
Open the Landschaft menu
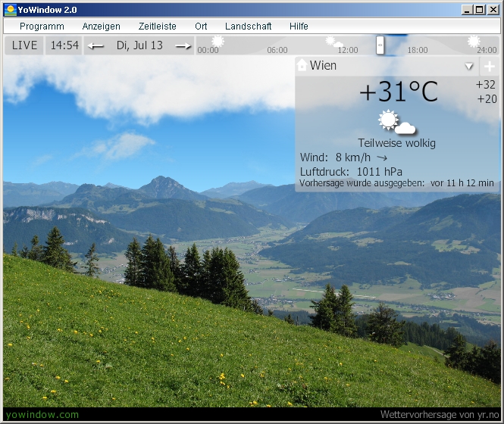pyautogui.click(x=248, y=26)
